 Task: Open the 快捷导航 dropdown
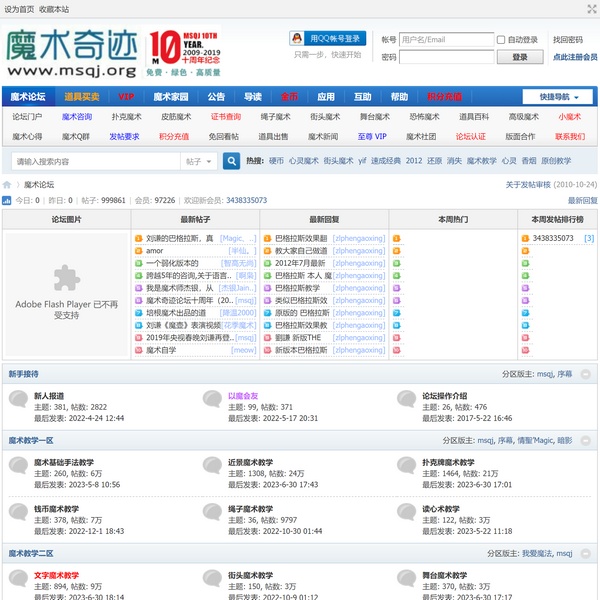558,97
